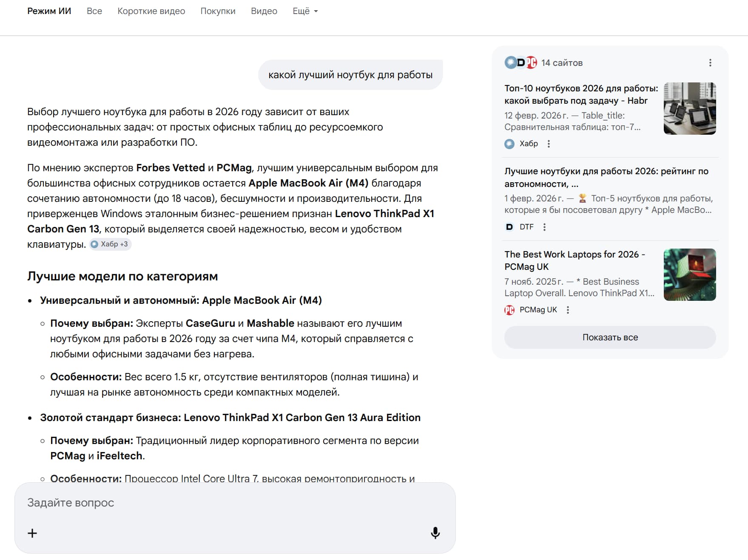
Task: Open three-dot options next to PCMag UK
Action: (x=568, y=310)
